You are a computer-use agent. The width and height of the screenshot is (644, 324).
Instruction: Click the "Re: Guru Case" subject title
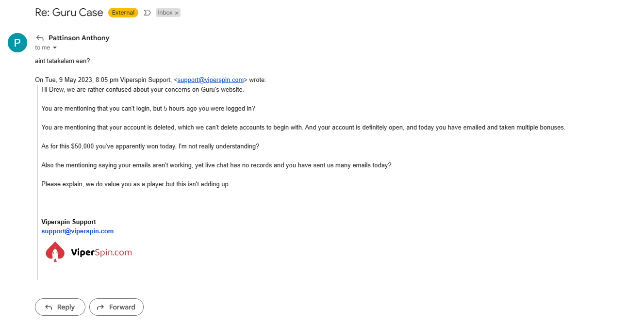pos(69,13)
